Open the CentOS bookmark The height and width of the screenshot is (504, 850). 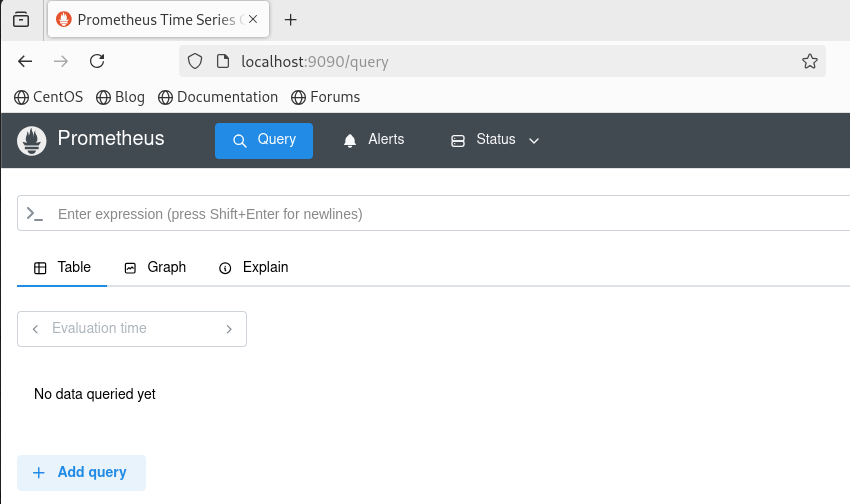pos(48,97)
